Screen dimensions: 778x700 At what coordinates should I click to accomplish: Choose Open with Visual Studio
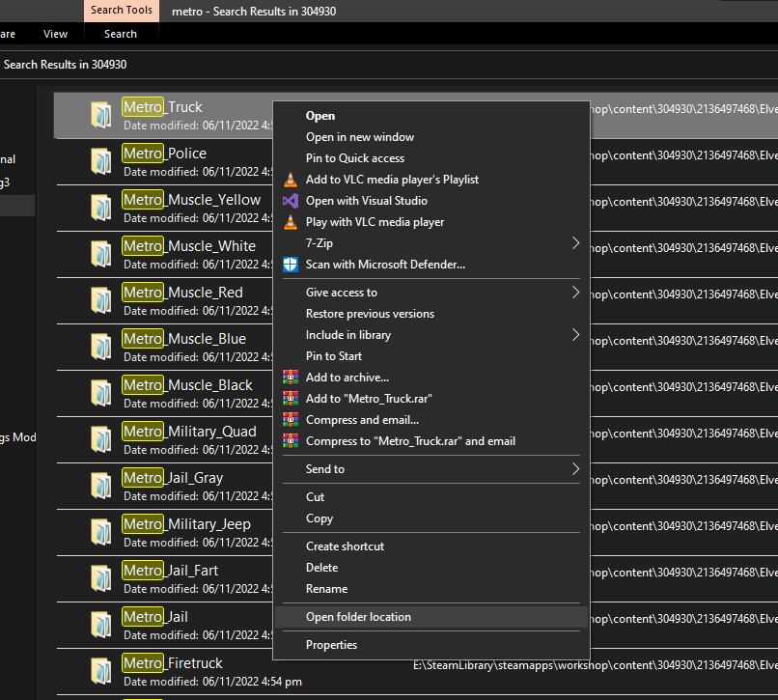point(366,201)
